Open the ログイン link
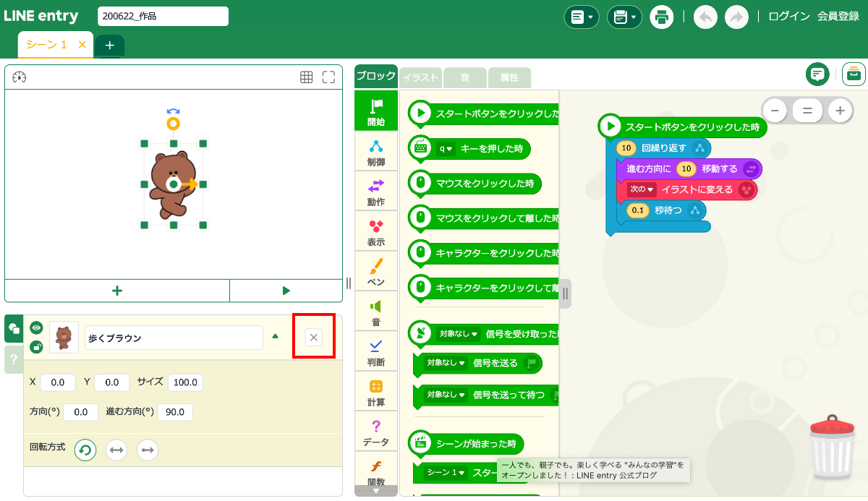 [788, 17]
